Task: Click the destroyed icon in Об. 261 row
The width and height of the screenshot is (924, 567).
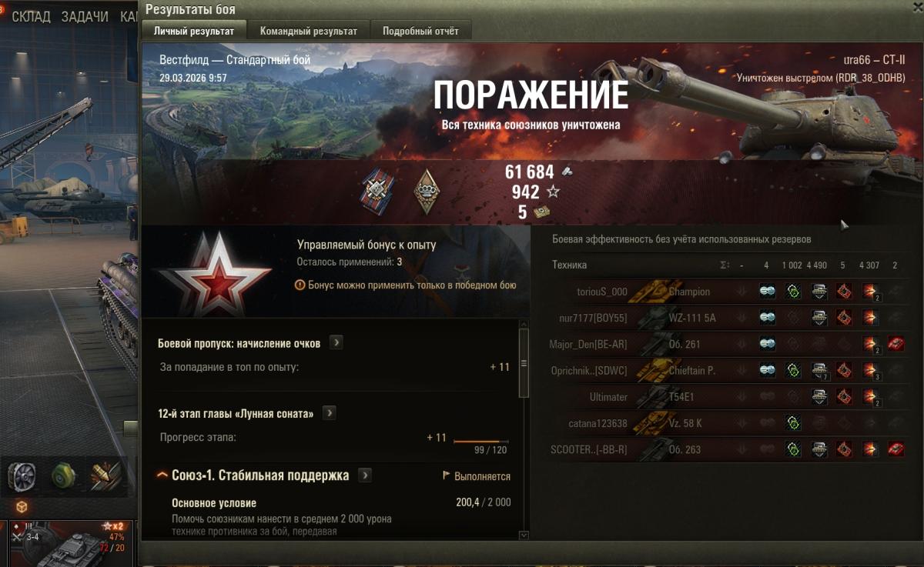Action: [895, 344]
